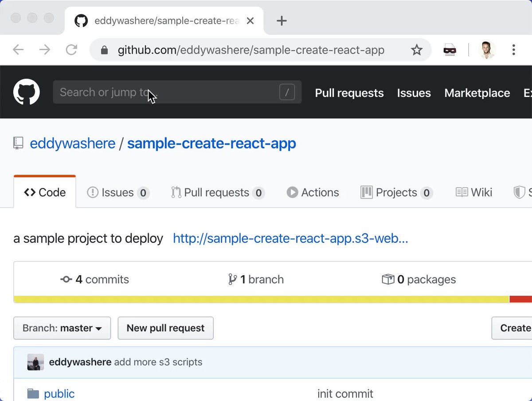Screen dimensions: 532x401
Task: View the 0 packages link
Action: click(419, 279)
